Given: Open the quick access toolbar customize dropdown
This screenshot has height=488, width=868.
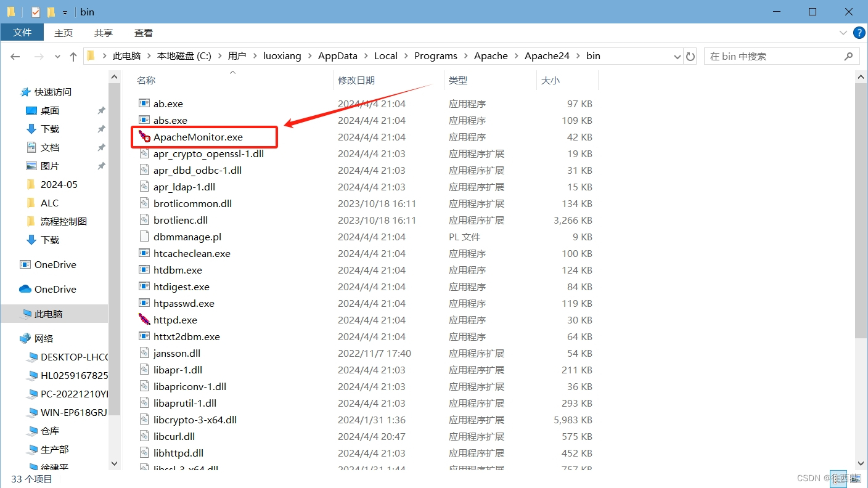Looking at the screenshot, I should coord(65,12).
